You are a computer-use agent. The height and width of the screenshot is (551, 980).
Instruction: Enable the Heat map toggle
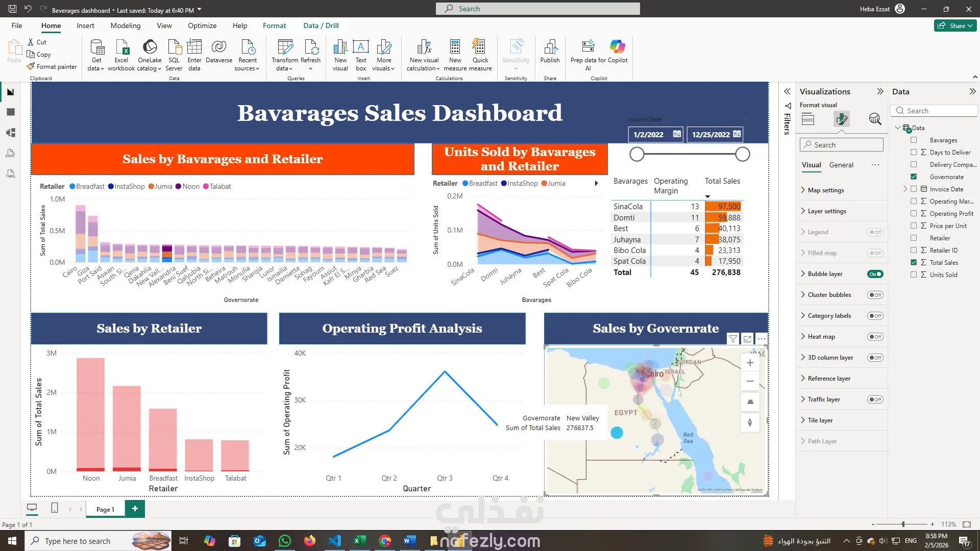click(875, 337)
